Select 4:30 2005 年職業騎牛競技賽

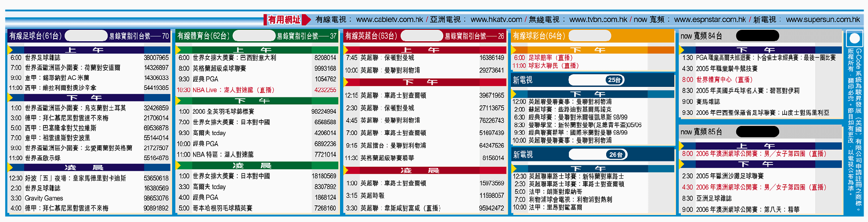720,68
